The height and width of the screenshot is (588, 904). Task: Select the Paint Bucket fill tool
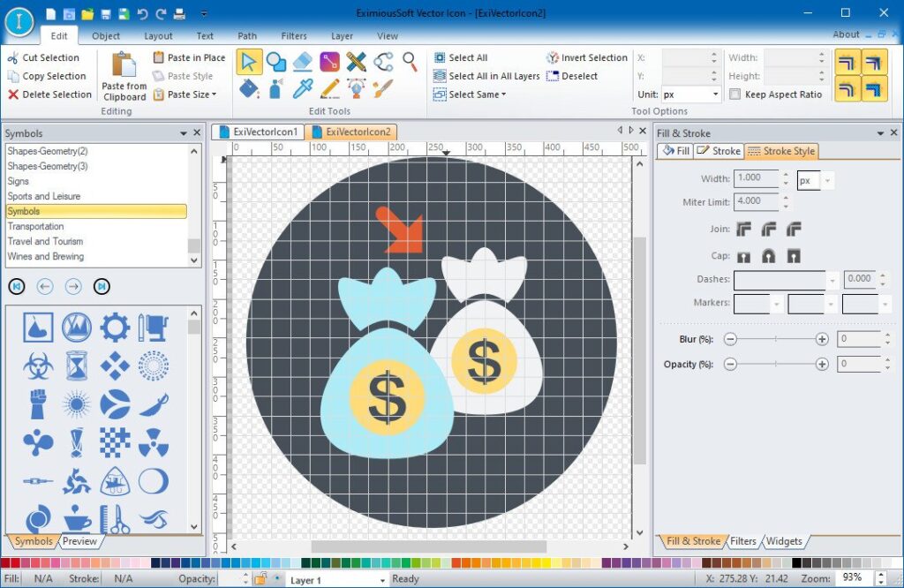249,88
